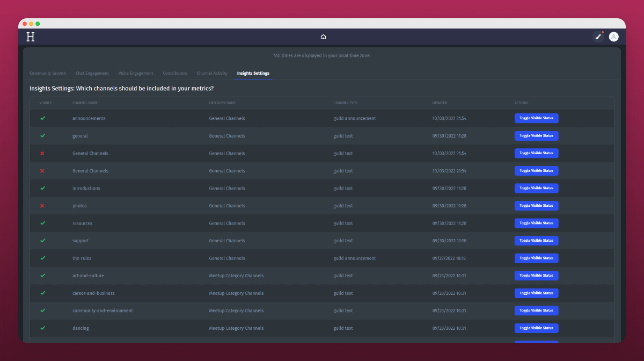Click the Updated column header
644x361 pixels.
[x=440, y=103]
